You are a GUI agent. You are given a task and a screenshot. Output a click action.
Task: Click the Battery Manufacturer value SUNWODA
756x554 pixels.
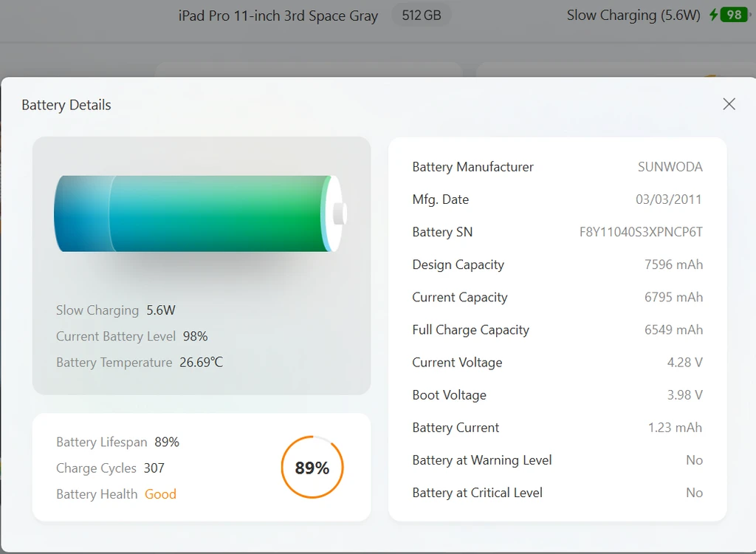click(x=670, y=167)
